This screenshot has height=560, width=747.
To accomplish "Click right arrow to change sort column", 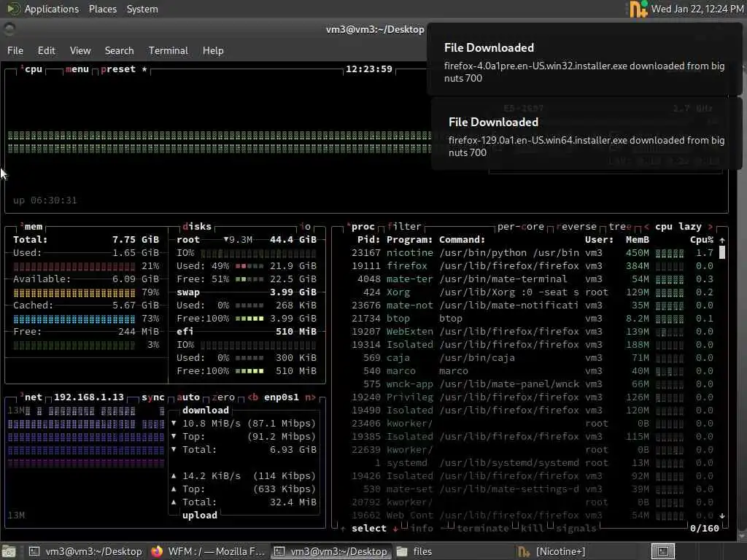I will (x=711, y=227).
